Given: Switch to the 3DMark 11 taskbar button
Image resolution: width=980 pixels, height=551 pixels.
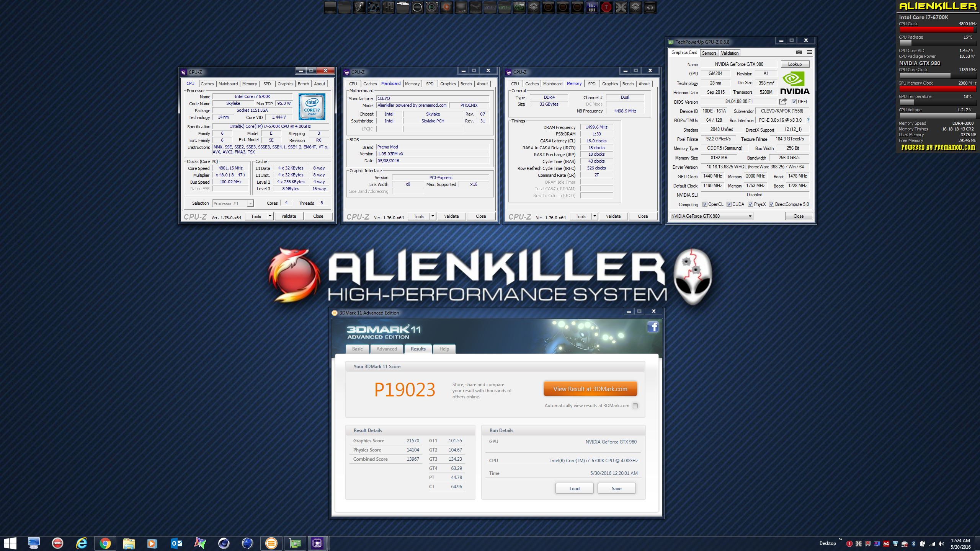Looking at the screenshot, I should (x=271, y=543).
